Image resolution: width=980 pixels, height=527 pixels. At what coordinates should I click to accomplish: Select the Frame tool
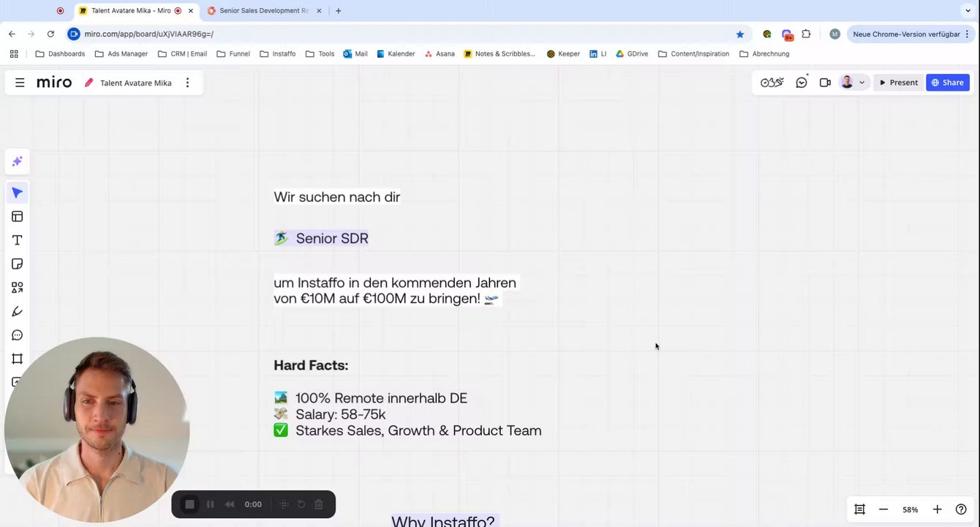(17, 359)
